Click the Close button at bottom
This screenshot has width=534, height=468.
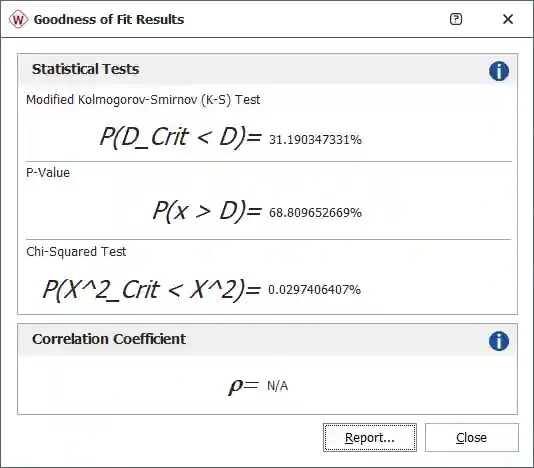pyautogui.click(x=472, y=438)
